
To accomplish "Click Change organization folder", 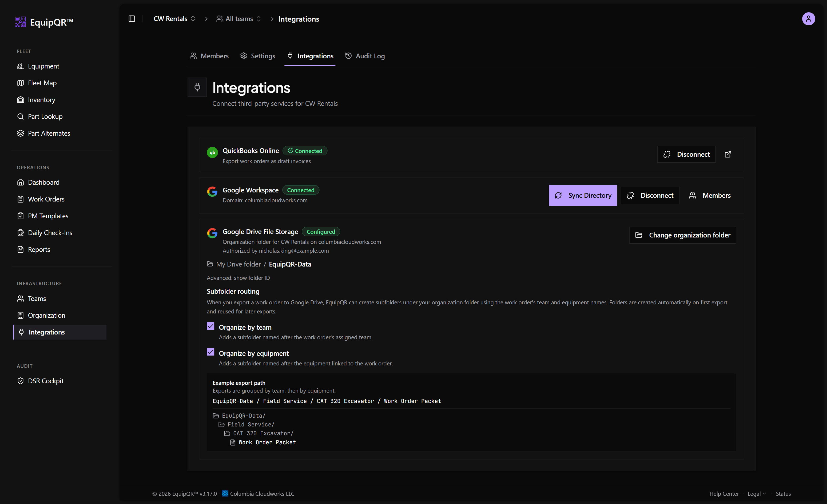I will pyautogui.click(x=682, y=235).
